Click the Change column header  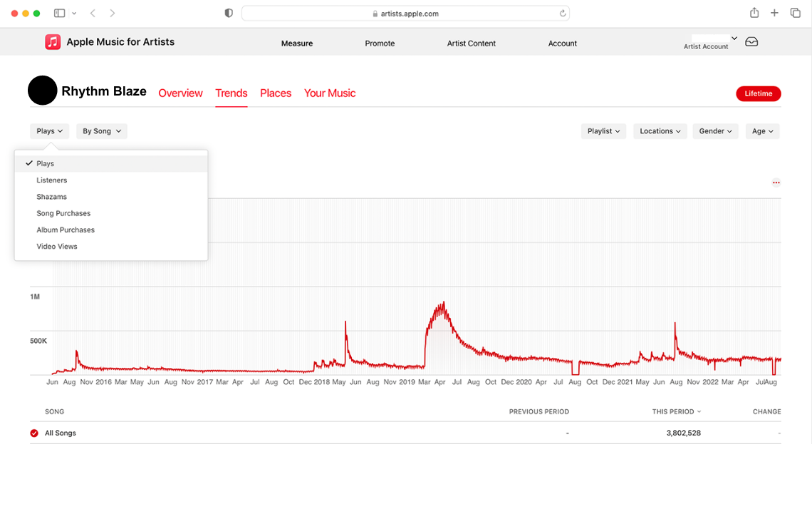[767, 411]
